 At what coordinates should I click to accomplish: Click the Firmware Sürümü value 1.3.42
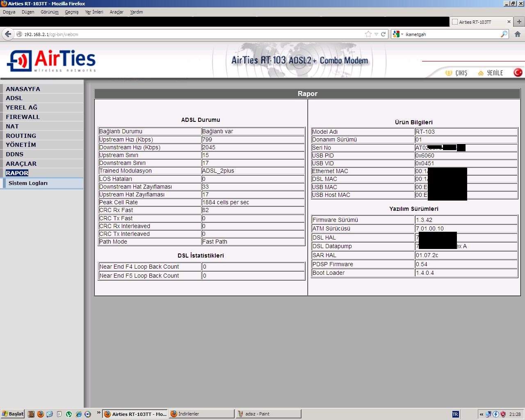click(466, 220)
